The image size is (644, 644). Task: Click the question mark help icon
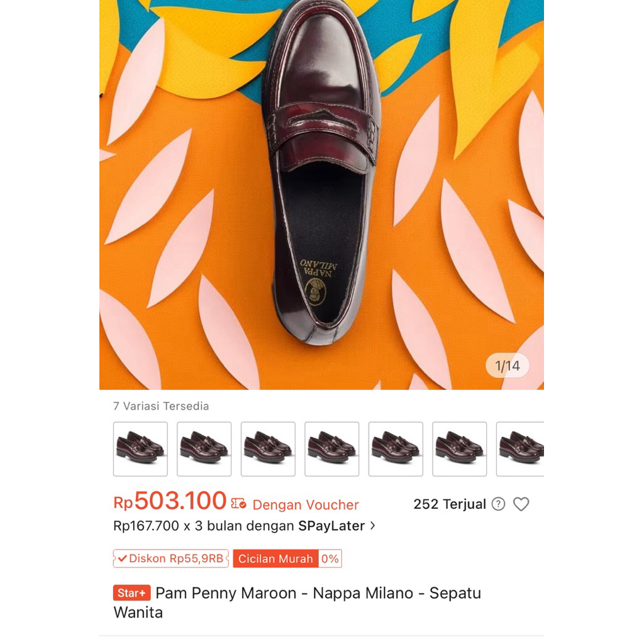point(498,504)
